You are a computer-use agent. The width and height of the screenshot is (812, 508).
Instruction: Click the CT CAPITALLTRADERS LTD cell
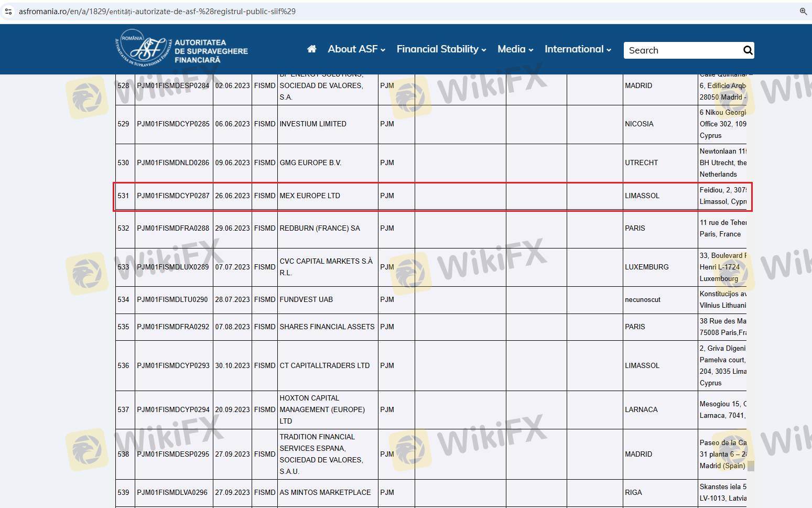coord(324,366)
